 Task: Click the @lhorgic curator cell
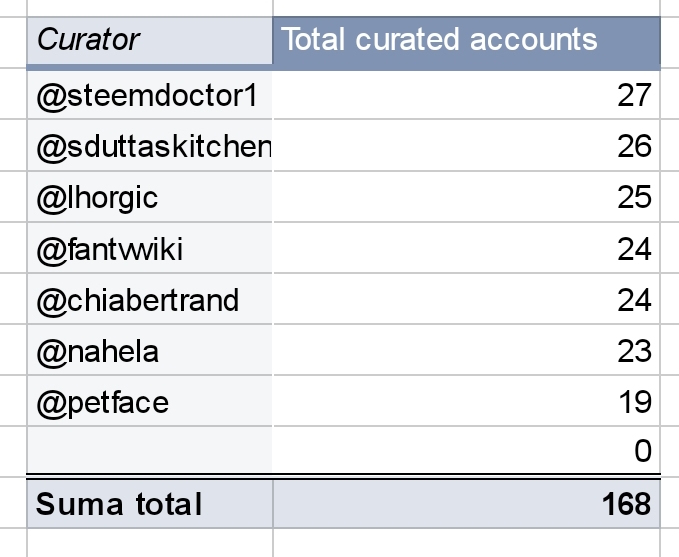coord(150,198)
